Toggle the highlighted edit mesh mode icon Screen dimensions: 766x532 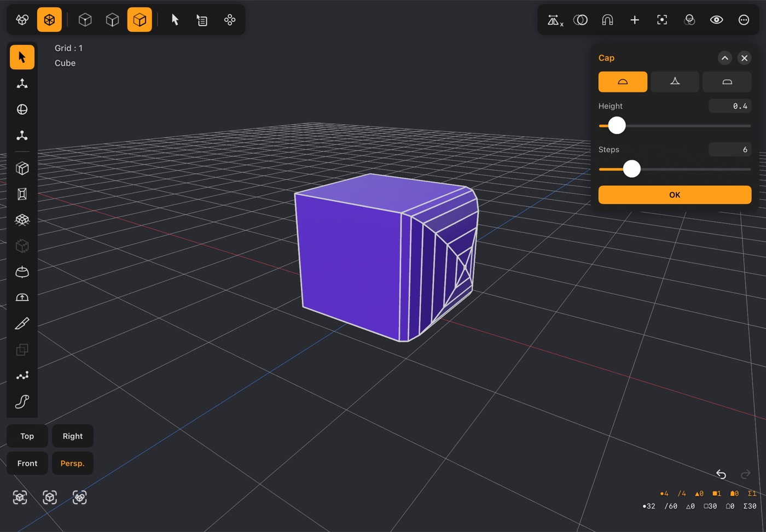(49, 20)
